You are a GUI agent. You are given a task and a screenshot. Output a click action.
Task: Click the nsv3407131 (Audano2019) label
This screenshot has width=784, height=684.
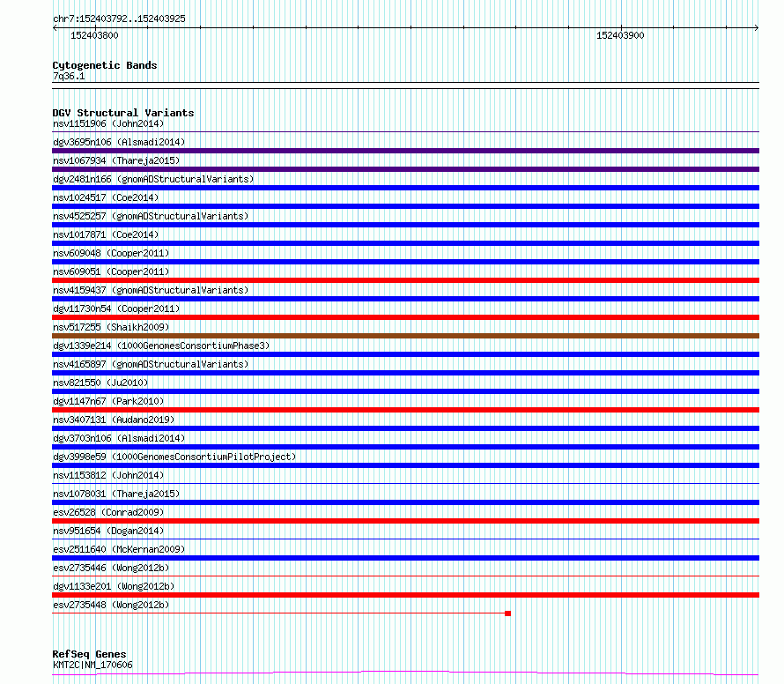point(114,420)
